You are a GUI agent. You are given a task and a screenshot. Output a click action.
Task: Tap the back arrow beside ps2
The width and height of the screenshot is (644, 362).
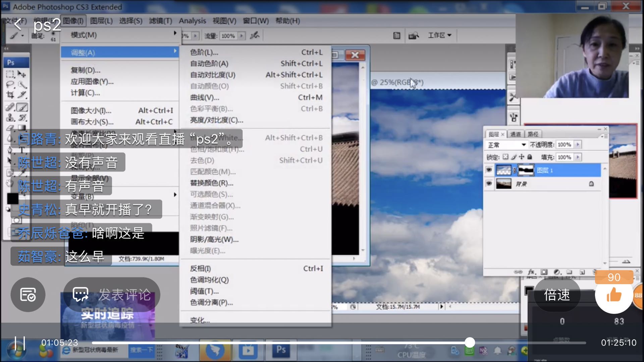point(18,24)
